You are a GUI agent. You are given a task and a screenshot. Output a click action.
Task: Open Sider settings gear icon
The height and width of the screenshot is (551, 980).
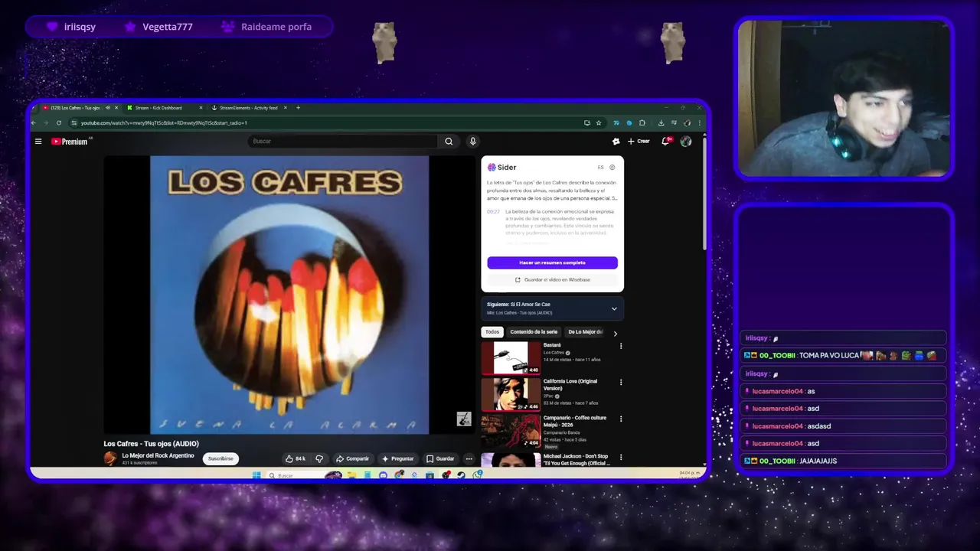(x=612, y=167)
